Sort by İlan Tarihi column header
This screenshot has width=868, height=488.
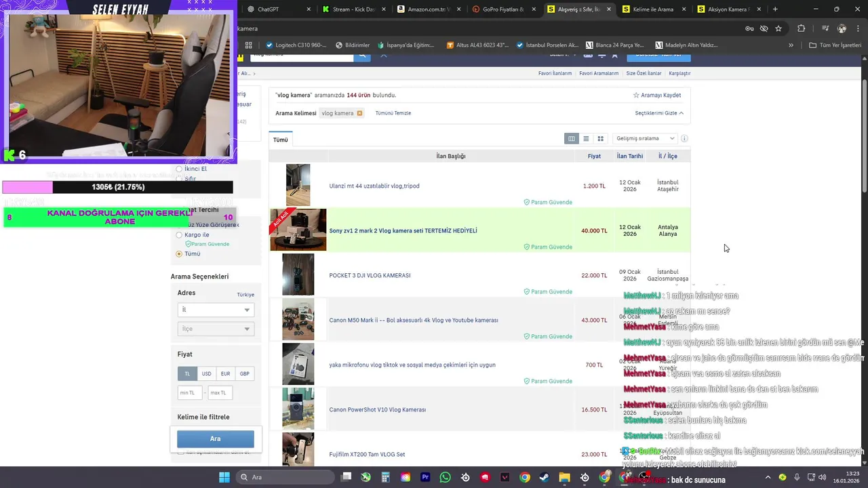pos(630,156)
